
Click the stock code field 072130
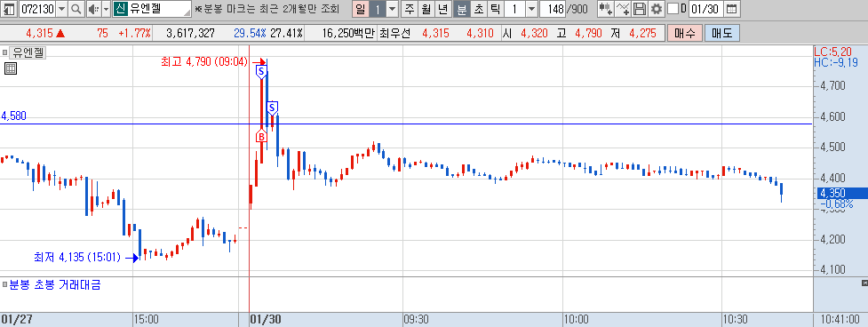37,9
